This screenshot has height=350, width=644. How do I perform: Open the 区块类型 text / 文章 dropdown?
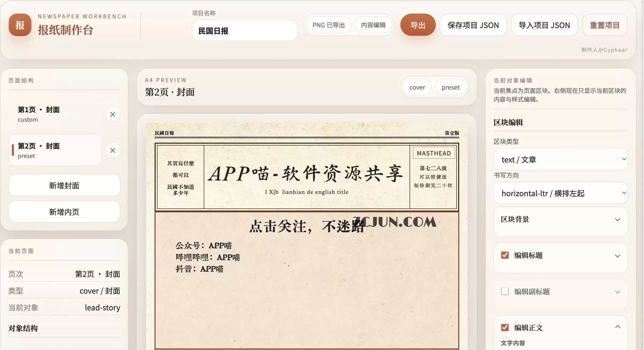coord(560,159)
